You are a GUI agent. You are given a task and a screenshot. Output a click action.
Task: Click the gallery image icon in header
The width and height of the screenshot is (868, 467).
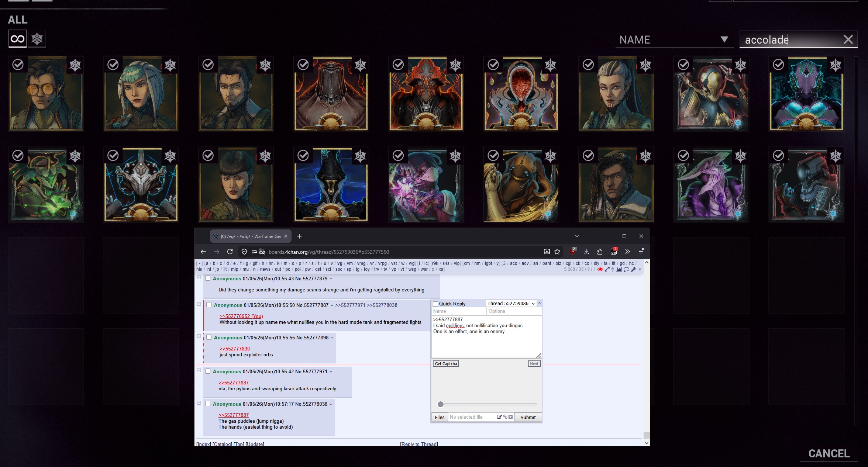tap(619, 269)
